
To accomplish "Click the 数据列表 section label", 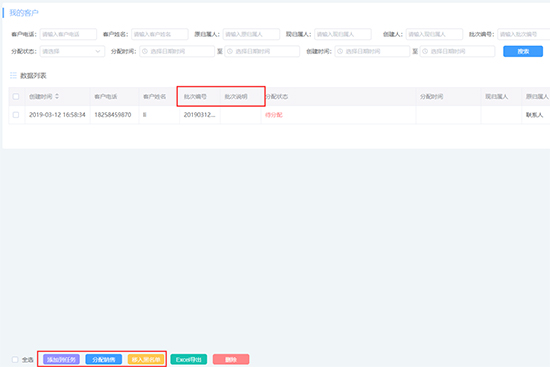I will coord(33,75).
